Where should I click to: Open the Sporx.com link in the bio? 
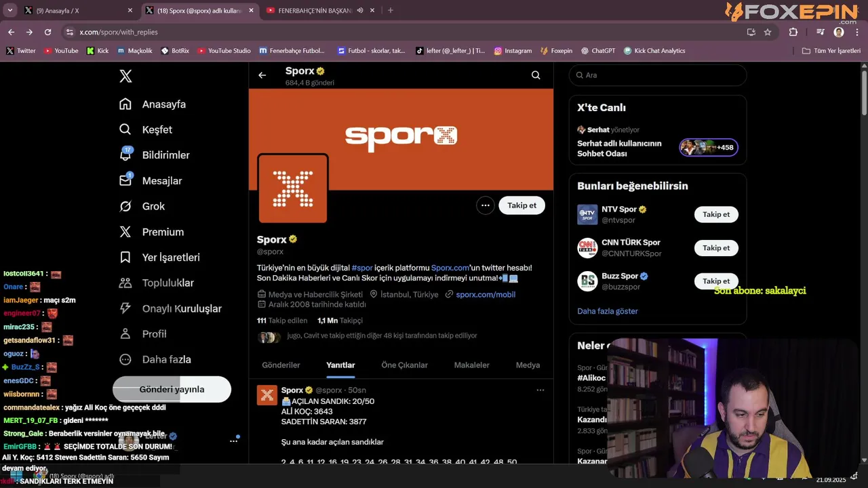[x=450, y=268]
